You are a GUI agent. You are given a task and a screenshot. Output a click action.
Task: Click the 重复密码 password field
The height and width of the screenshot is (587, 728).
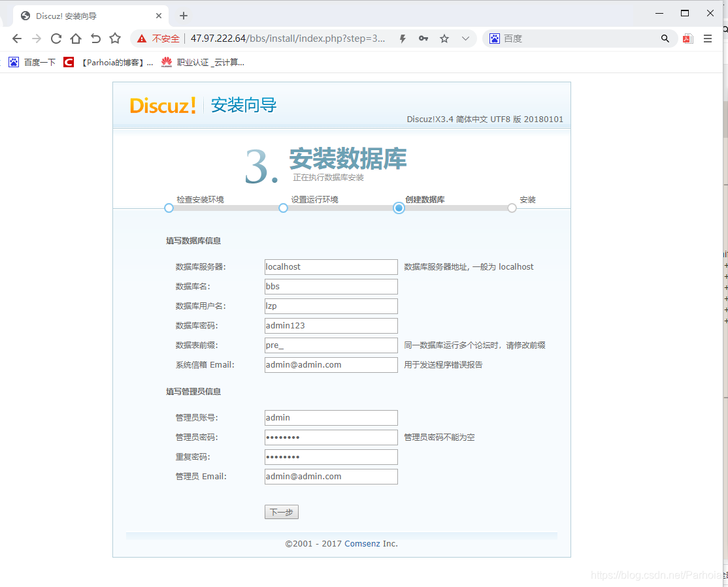coord(331,457)
